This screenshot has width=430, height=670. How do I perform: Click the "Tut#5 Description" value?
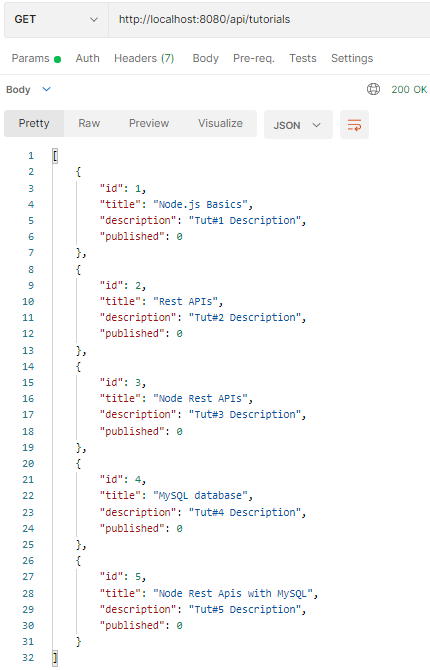(x=244, y=609)
